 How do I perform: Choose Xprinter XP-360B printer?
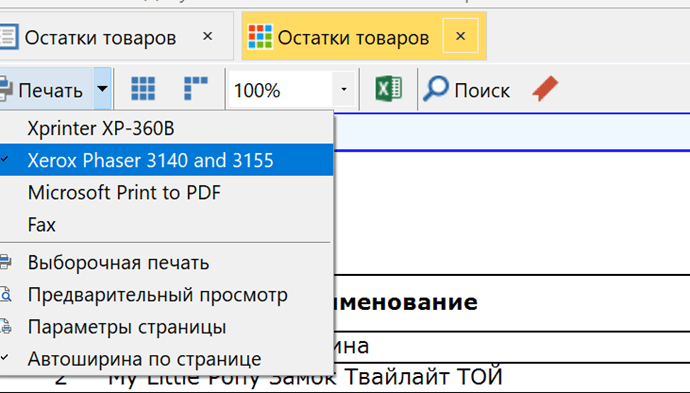coord(166,129)
